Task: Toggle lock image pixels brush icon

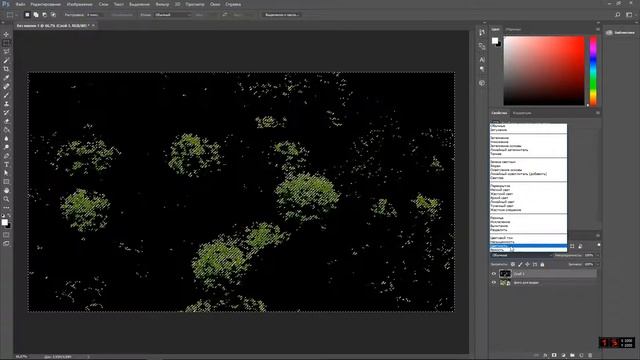Action: point(520,264)
